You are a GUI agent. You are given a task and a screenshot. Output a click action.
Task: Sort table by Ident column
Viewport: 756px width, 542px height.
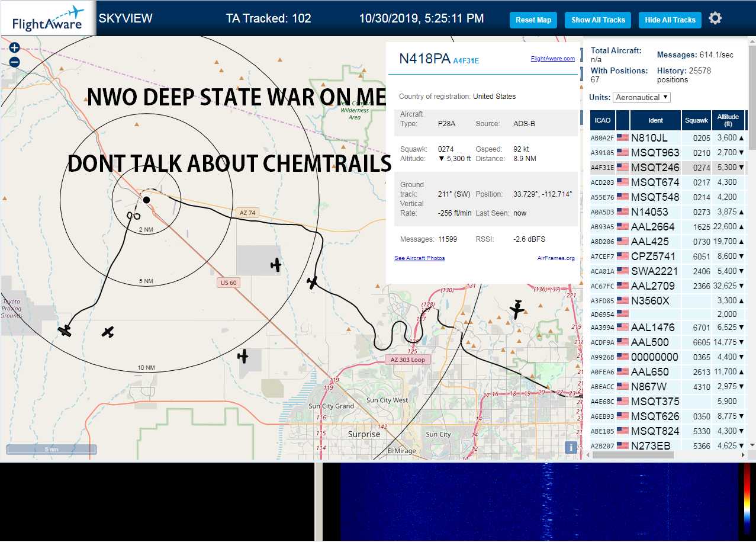[655, 120]
